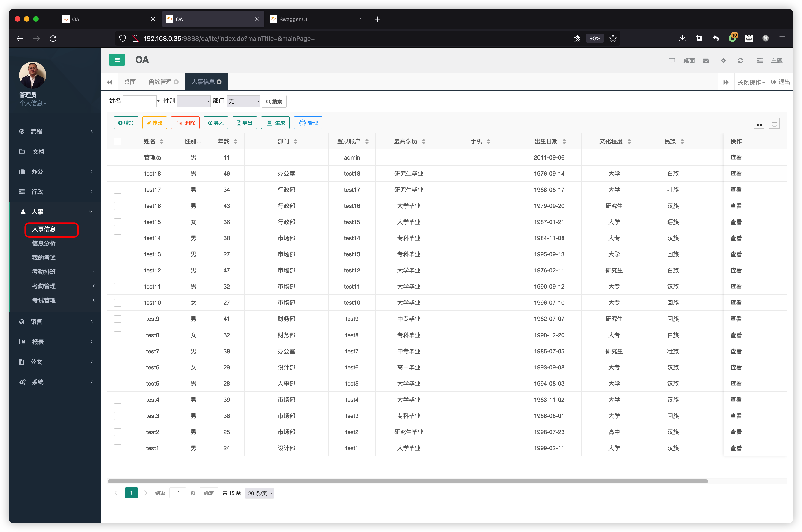Viewport: 802px width, 532px height.
Task: Switch to the 桌面 tab
Action: 130,82
